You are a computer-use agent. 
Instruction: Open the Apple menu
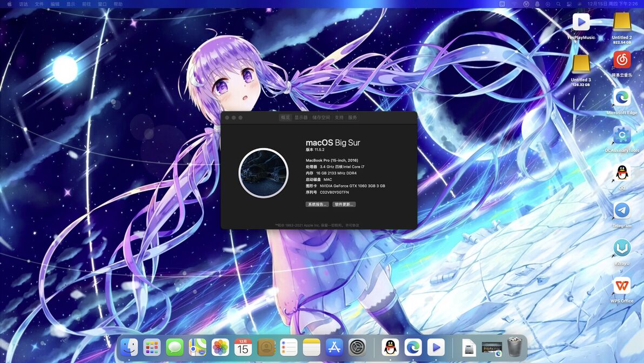pyautogui.click(x=9, y=4)
